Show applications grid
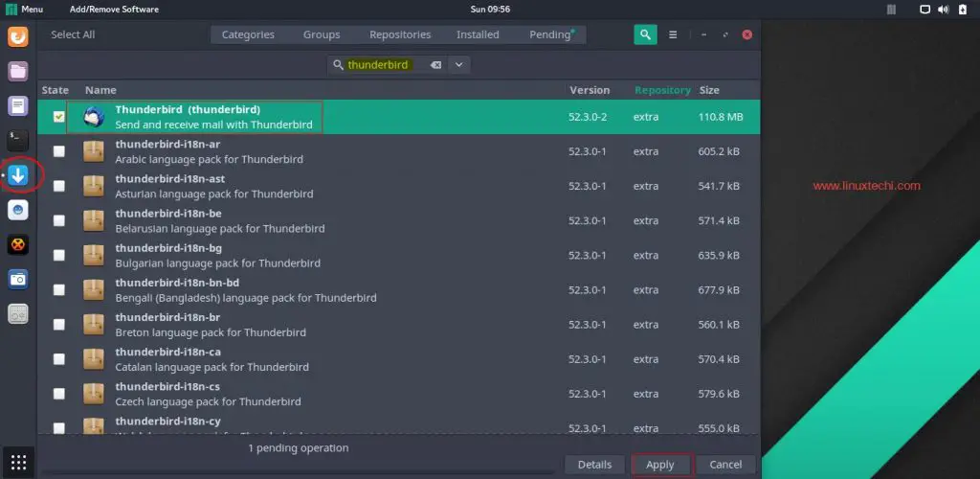The width and height of the screenshot is (980, 479). (18, 463)
